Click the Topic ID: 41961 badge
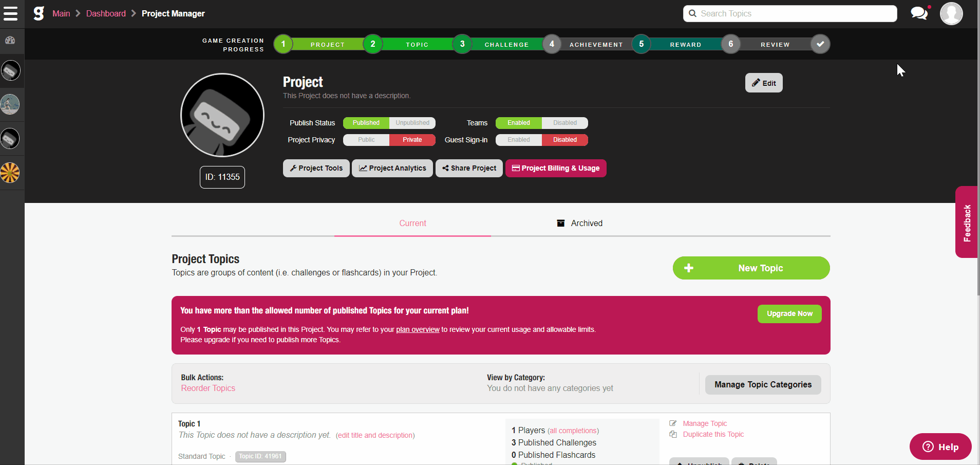Viewport: 980px width, 465px height. (260, 456)
